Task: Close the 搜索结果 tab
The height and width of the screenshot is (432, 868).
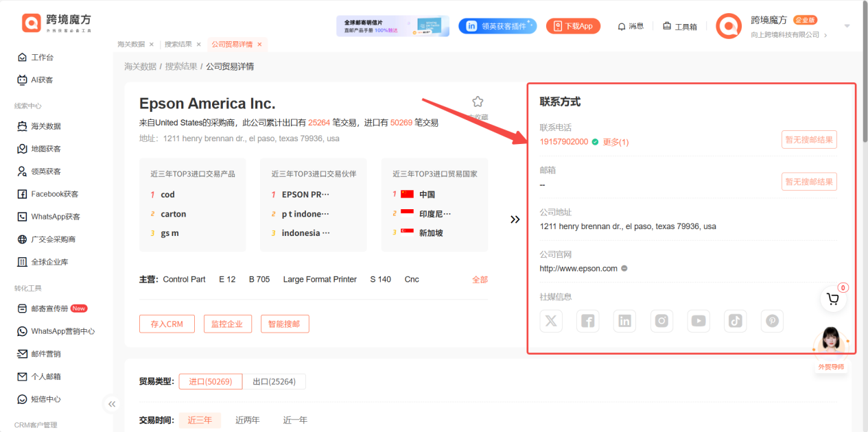Action: point(199,44)
